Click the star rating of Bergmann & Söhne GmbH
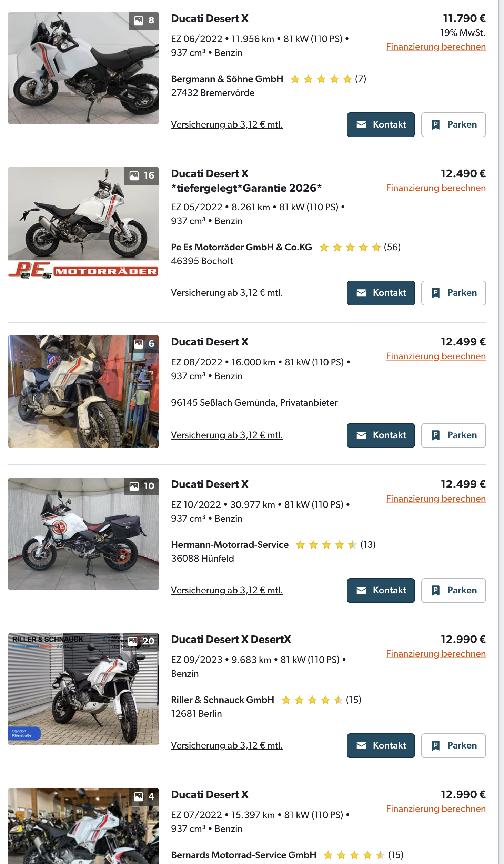Screen dimensions: 504x864 point(321,79)
